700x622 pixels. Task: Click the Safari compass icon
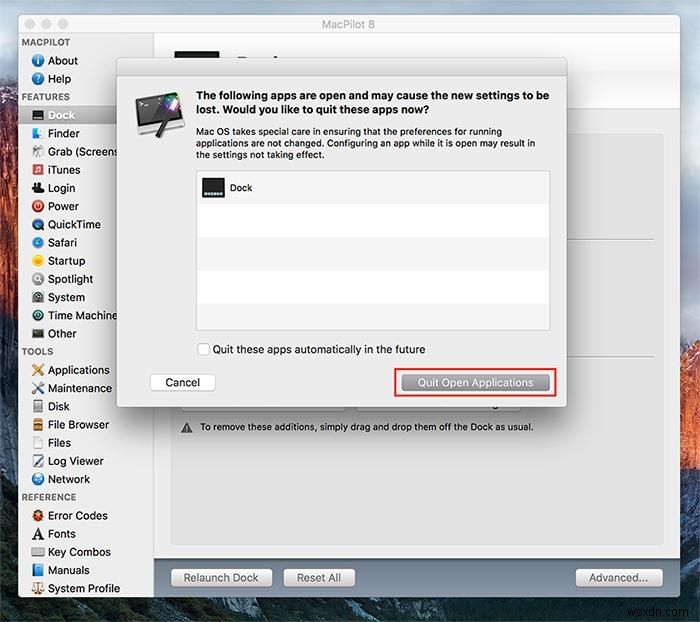click(x=38, y=242)
